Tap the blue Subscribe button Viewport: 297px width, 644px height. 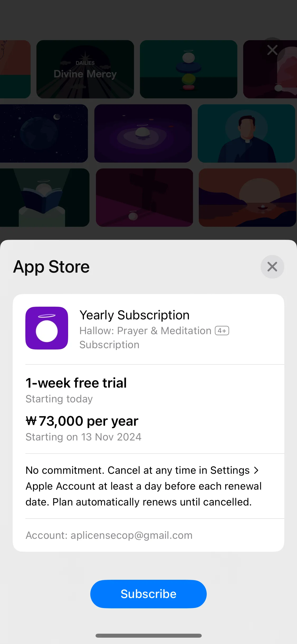(x=148, y=594)
